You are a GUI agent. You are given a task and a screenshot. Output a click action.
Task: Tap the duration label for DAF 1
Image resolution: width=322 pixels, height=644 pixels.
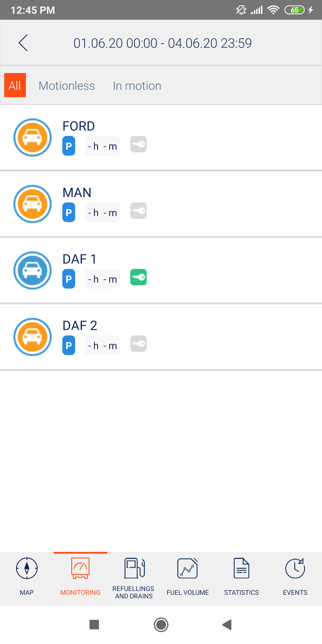tap(103, 279)
